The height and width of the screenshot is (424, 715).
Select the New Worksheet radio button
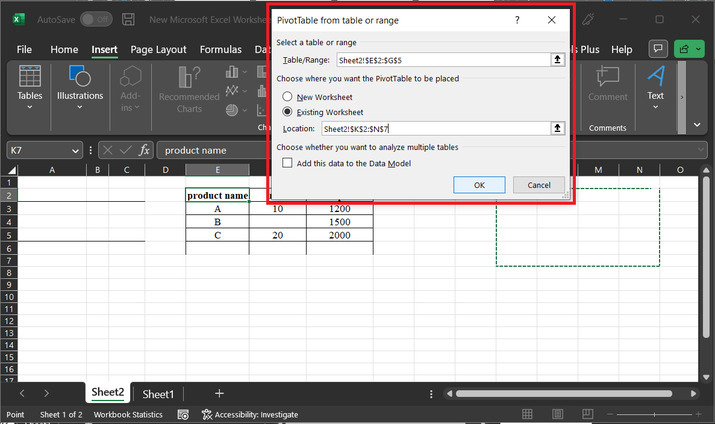(287, 97)
